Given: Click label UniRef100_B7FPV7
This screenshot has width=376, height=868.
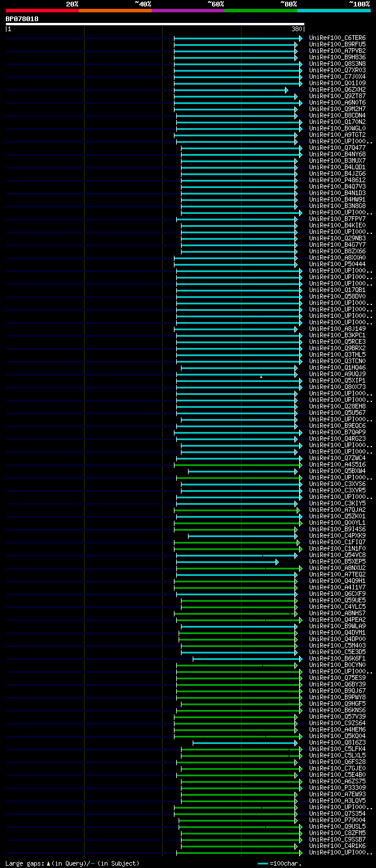Looking at the screenshot, I should pyautogui.click(x=337, y=219).
